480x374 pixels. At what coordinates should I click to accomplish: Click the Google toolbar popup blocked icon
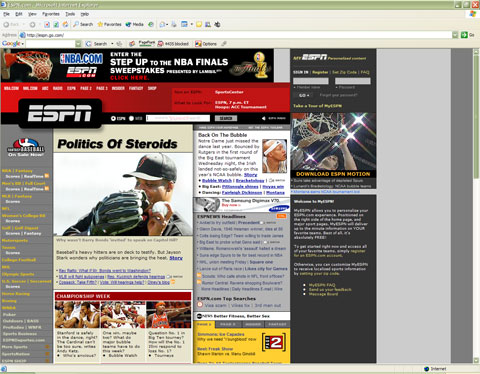coord(173,44)
